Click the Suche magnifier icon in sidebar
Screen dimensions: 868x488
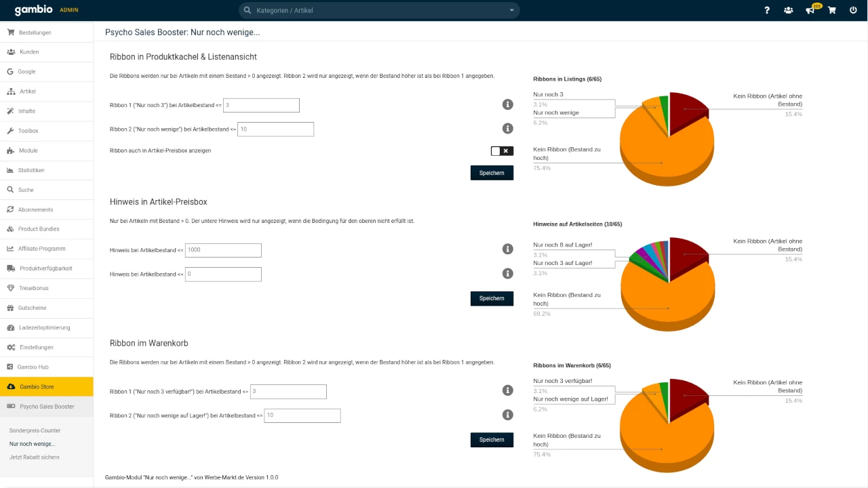(x=11, y=190)
